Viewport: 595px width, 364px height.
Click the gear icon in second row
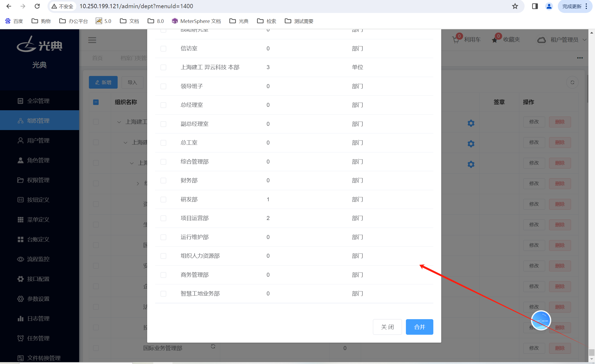point(471,144)
